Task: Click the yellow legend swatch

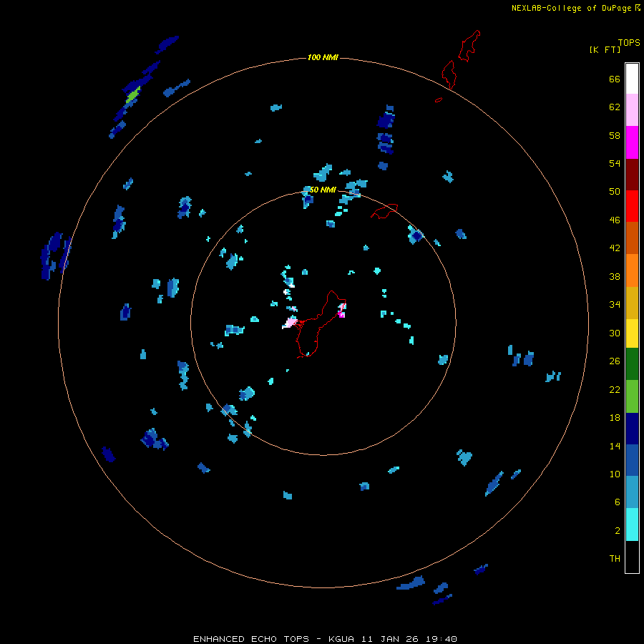Action: (632, 333)
